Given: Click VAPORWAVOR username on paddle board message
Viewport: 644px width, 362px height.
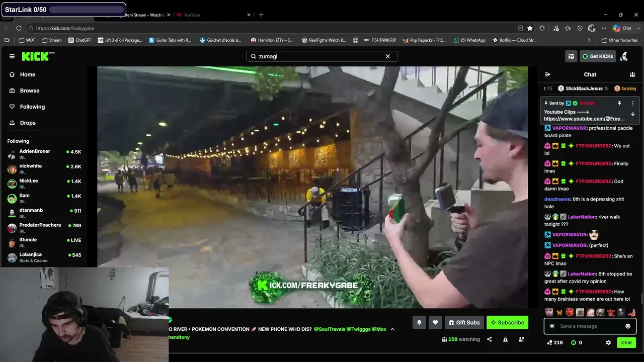Looking at the screenshot, I should click(570, 128).
